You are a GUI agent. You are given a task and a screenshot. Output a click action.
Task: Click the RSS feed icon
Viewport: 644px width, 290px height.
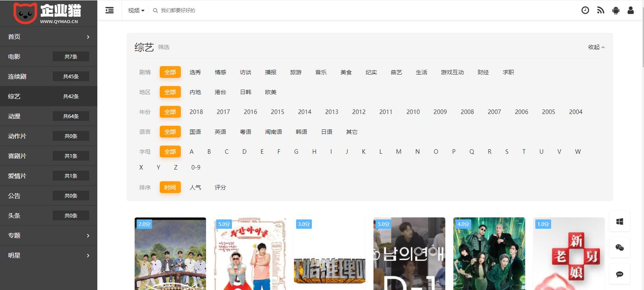click(600, 10)
